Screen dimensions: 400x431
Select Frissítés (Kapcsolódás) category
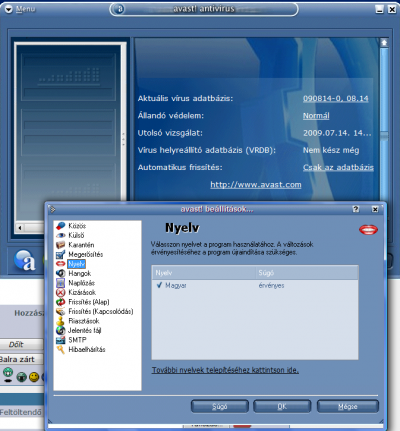click(x=101, y=311)
